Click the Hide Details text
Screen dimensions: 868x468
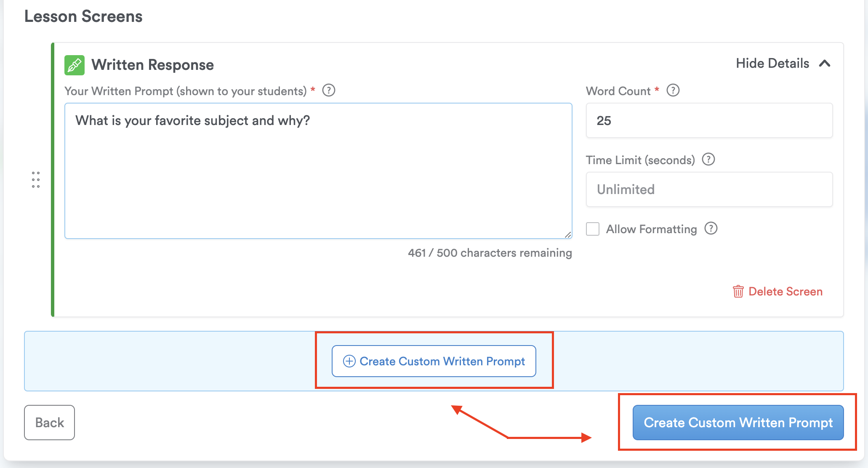pyautogui.click(x=772, y=64)
